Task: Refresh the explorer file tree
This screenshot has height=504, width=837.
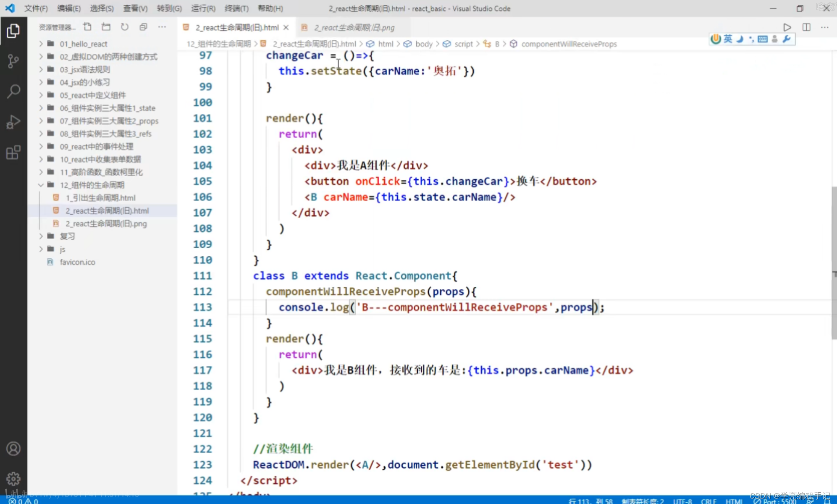Action: click(x=125, y=27)
